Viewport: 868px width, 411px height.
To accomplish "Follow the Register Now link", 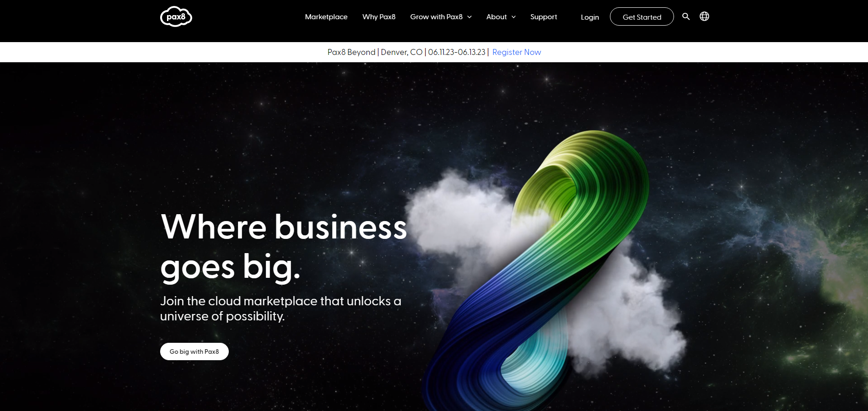I will tap(517, 52).
